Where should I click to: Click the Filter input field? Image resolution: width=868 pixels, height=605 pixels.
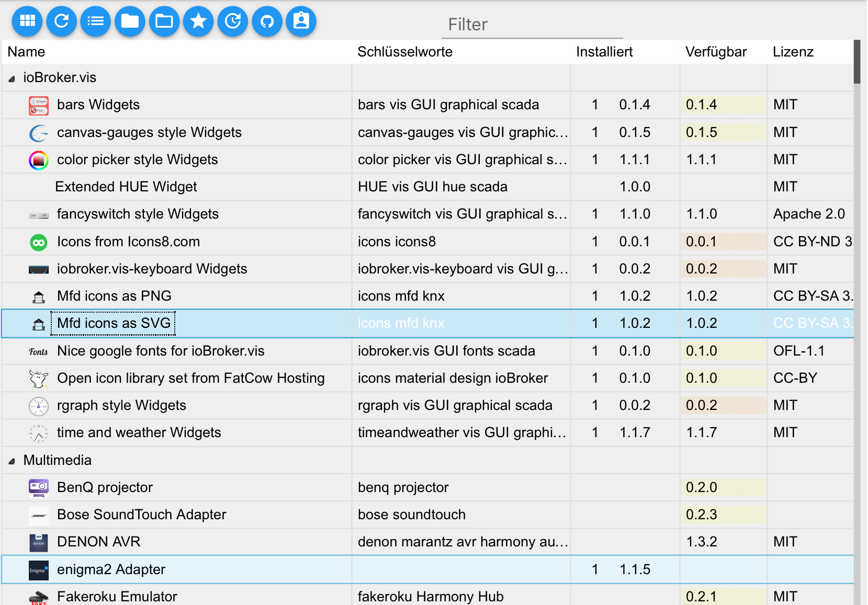pos(532,25)
